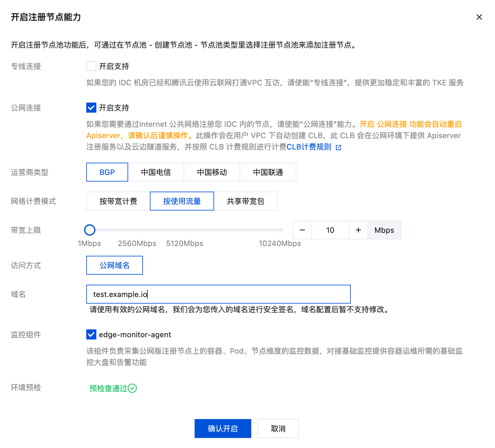
Task: Select 中国联通 carrier option
Action: point(268,172)
